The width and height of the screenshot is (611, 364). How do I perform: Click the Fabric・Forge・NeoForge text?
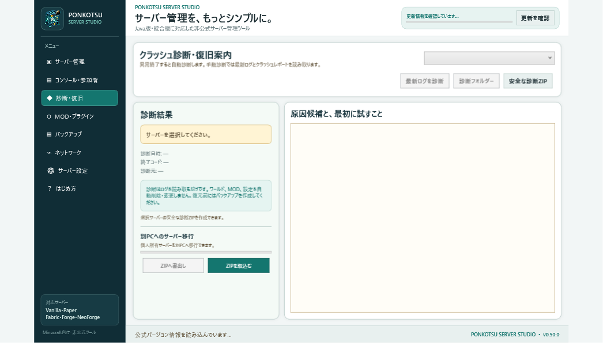[73, 317]
